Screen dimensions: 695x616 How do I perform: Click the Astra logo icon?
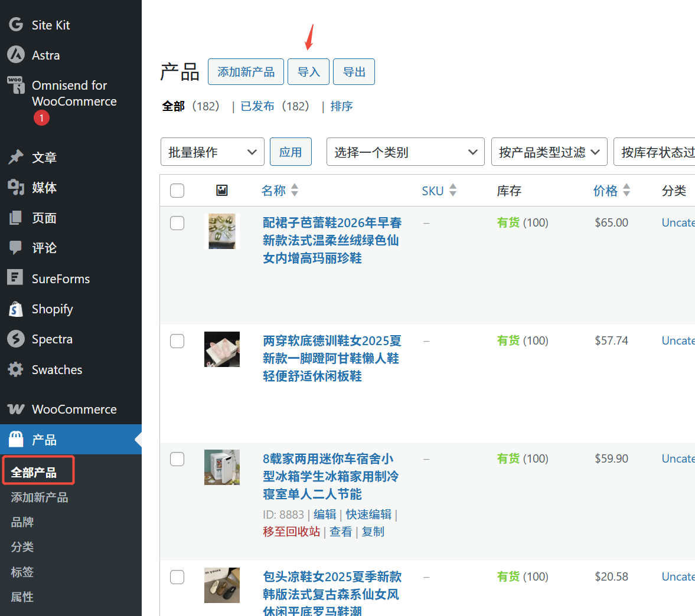click(x=16, y=54)
